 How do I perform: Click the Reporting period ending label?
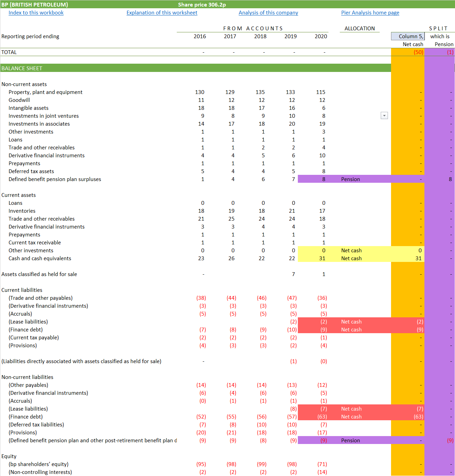tap(30, 36)
